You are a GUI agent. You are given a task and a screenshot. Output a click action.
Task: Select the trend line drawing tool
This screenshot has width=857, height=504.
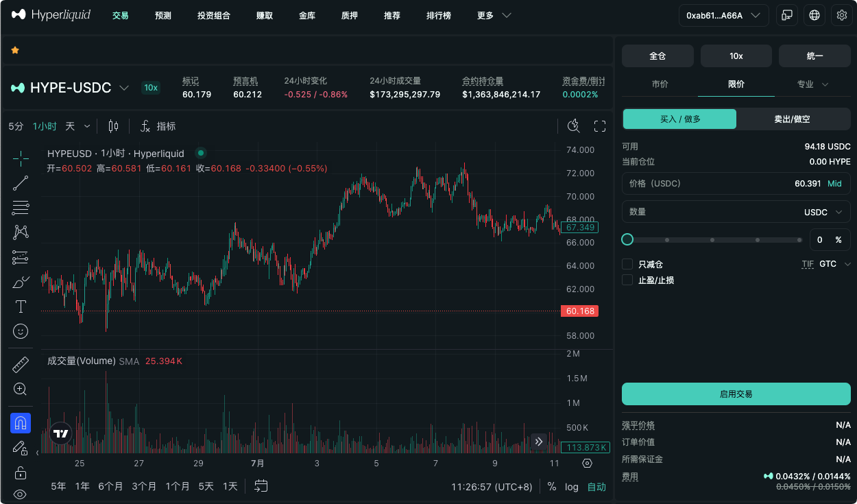21,182
